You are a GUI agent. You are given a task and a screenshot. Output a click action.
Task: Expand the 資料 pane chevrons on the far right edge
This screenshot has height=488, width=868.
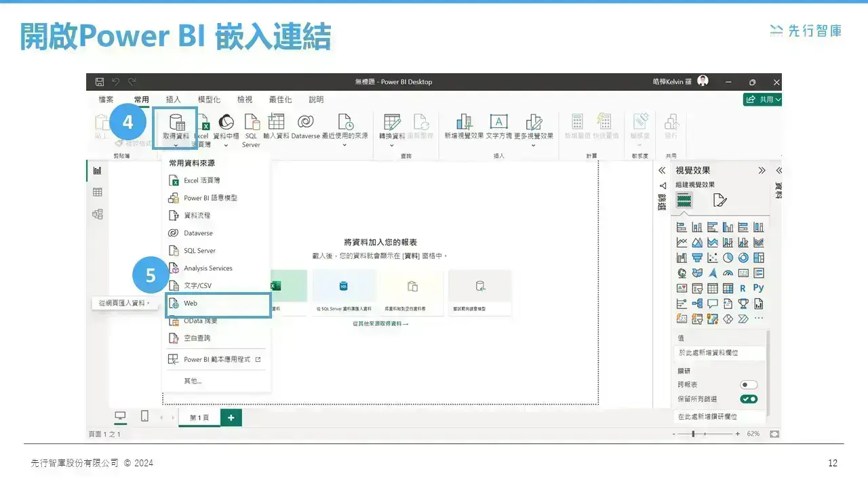pos(778,171)
